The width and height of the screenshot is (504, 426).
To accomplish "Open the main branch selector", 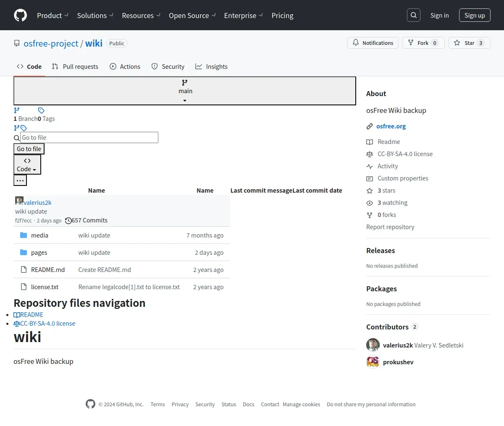I will (x=185, y=91).
